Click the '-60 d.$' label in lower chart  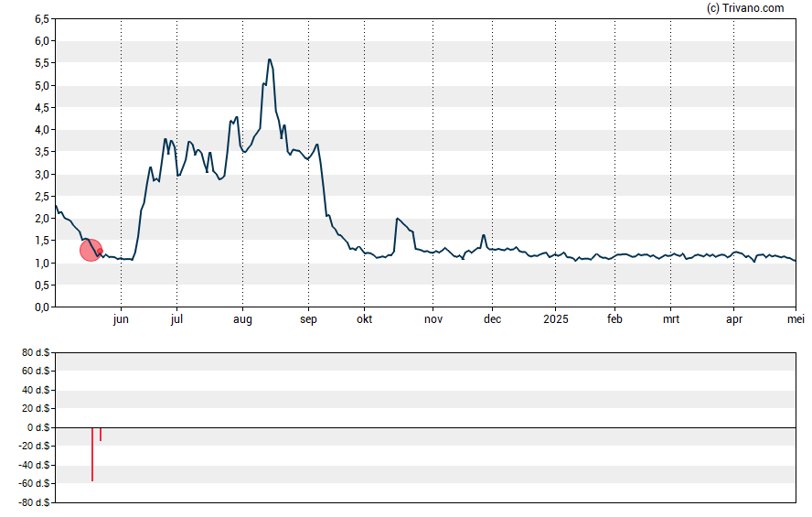(x=34, y=484)
